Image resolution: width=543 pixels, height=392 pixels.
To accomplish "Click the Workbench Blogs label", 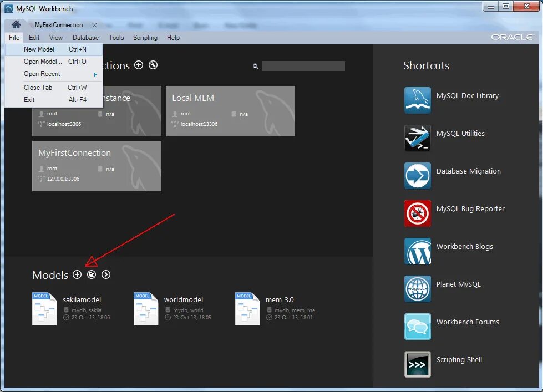I will click(x=464, y=247).
